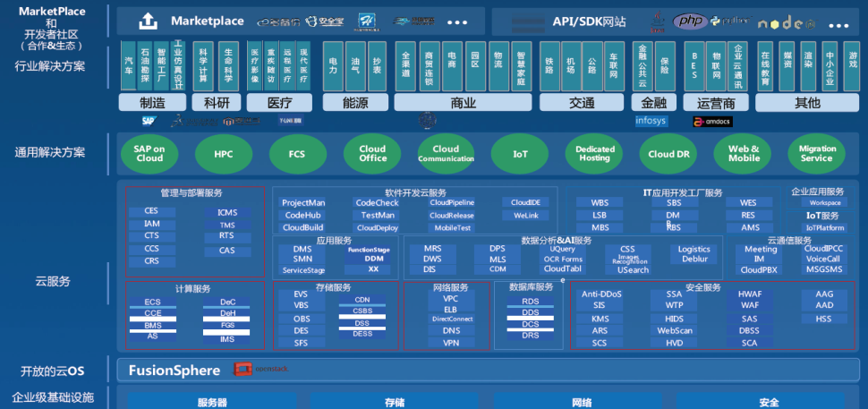Click the Anti-DDoS security box
This screenshot has height=409, width=868.
click(600, 294)
